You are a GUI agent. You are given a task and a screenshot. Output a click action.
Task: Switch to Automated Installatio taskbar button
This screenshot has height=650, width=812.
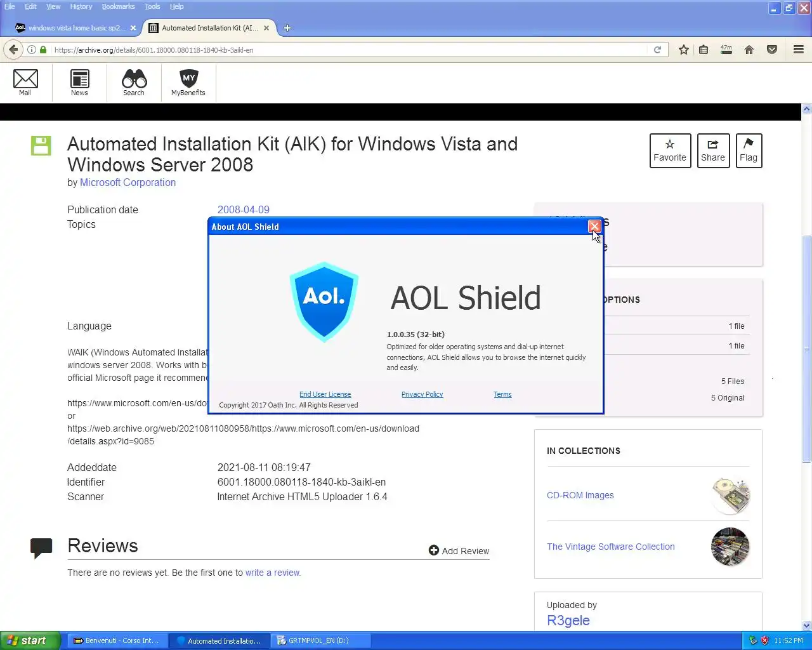[220, 640]
